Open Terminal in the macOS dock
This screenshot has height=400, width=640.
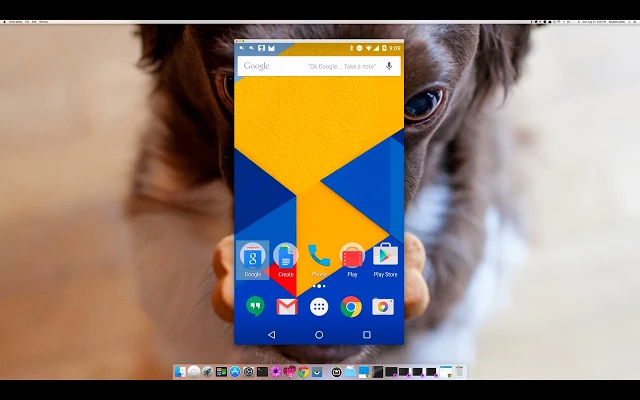pyautogui.click(x=262, y=372)
